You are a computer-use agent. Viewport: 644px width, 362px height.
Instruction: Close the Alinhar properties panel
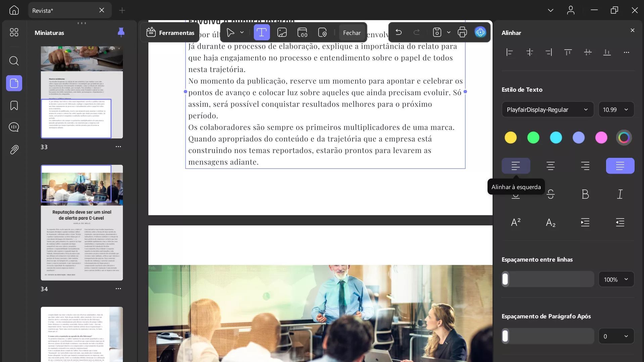pyautogui.click(x=633, y=30)
